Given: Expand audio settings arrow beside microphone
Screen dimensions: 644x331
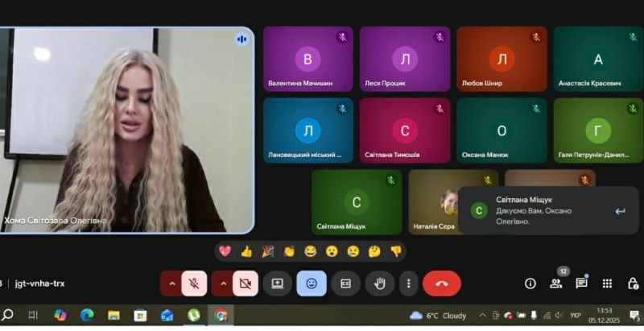Looking at the screenshot, I should [x=171, y=283].
